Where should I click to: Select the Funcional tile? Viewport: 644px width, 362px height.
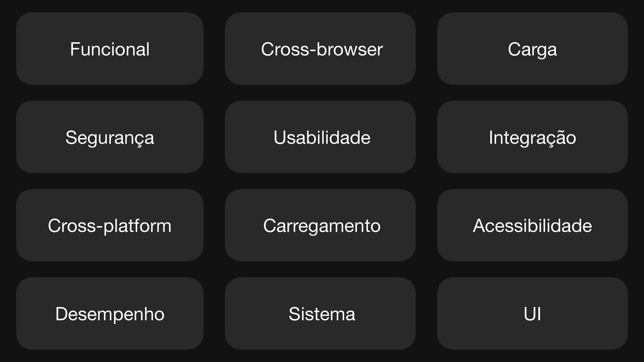tap(110, 49)
